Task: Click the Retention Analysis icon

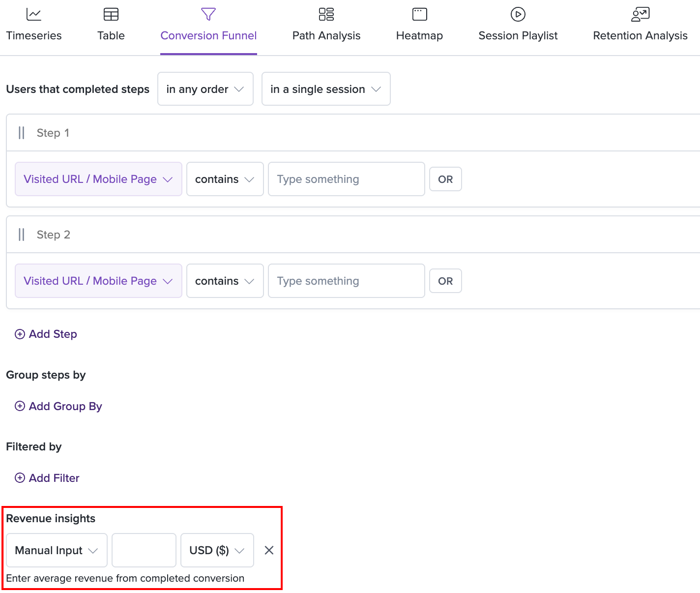Action: [x=641, y=14]
